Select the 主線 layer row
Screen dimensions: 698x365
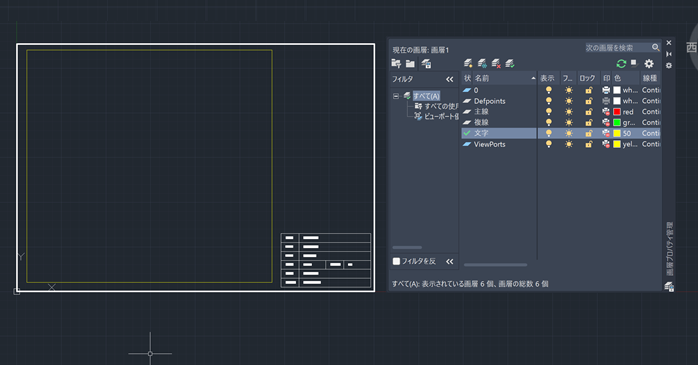tap(561, 112)
